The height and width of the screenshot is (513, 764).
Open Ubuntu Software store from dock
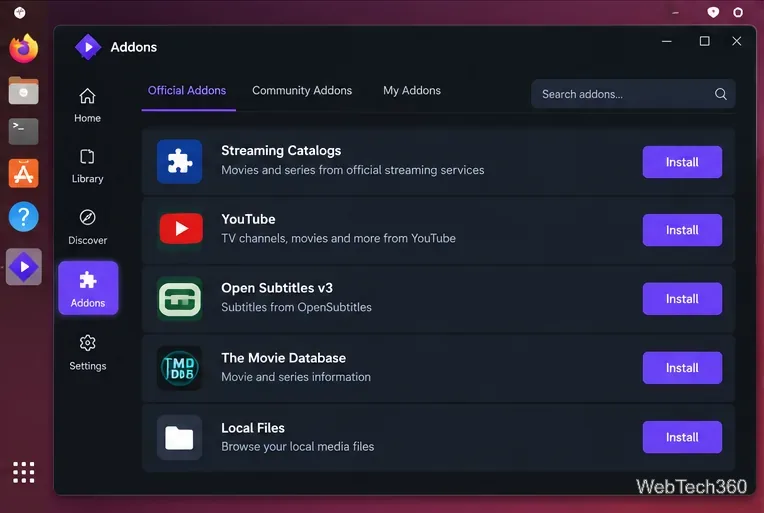pyautogui.click(x=23, y=173)
